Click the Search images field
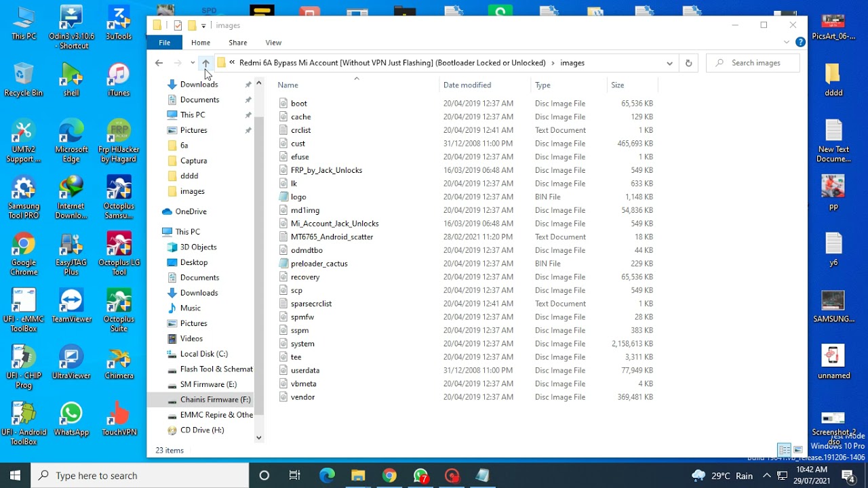The width and height of the screenshot is (868, 488). click(753, 63)
